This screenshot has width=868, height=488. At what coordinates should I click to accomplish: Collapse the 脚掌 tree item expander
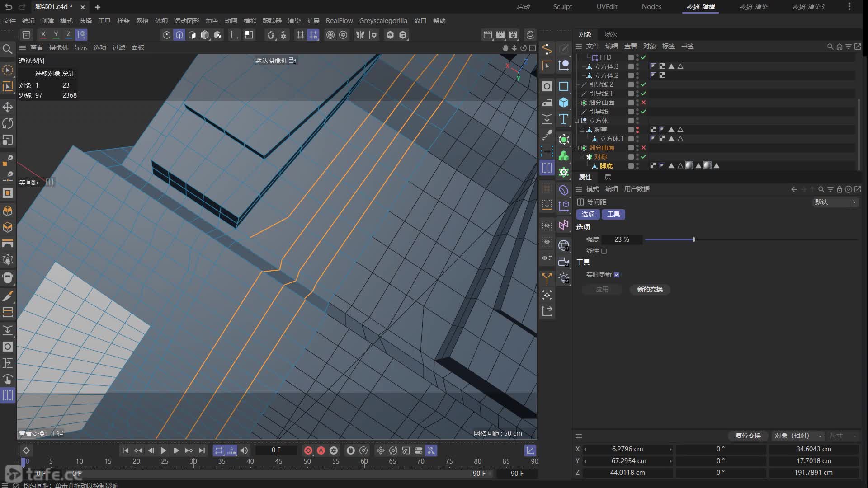click(582, 130)
